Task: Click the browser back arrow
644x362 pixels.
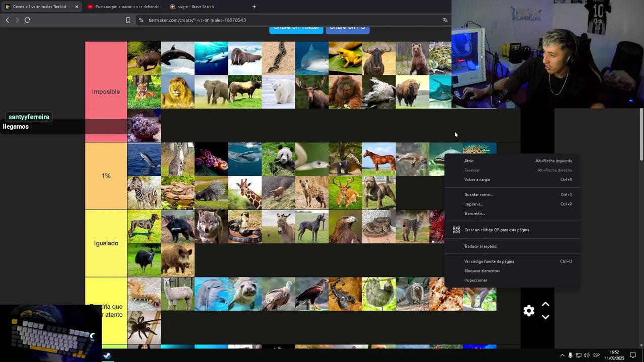Action: pos(7,20)
